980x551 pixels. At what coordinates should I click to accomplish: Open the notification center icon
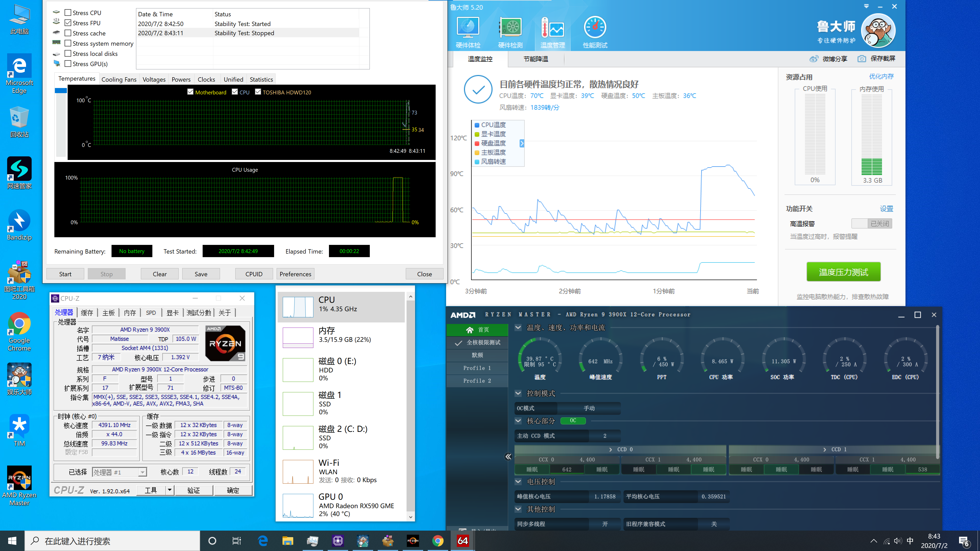pos(964,541)
